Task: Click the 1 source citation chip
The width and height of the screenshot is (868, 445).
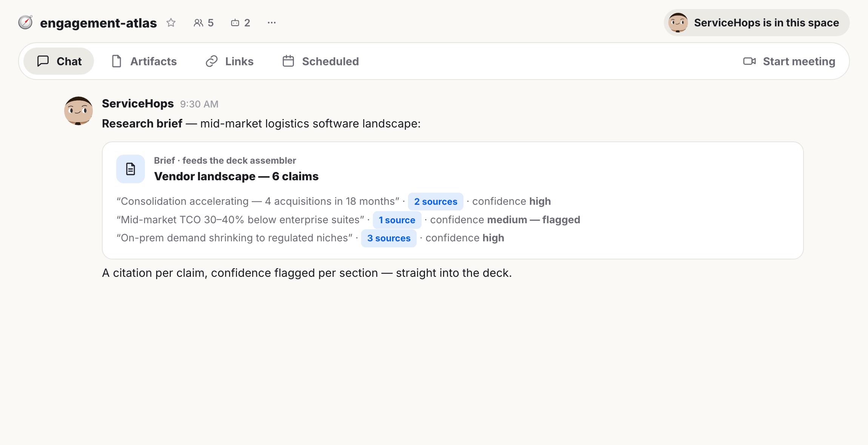Action: [397, 220]
